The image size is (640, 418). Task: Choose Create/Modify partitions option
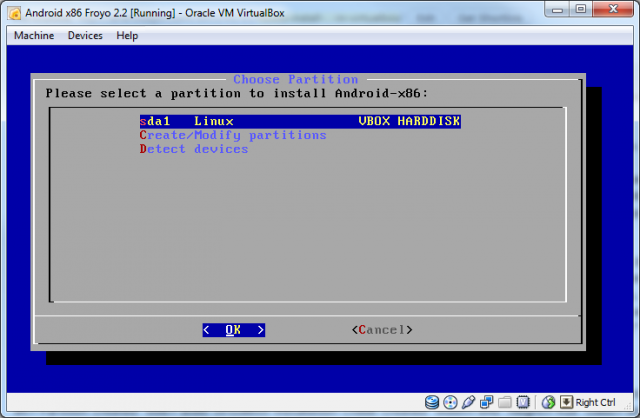pos(233,135)
